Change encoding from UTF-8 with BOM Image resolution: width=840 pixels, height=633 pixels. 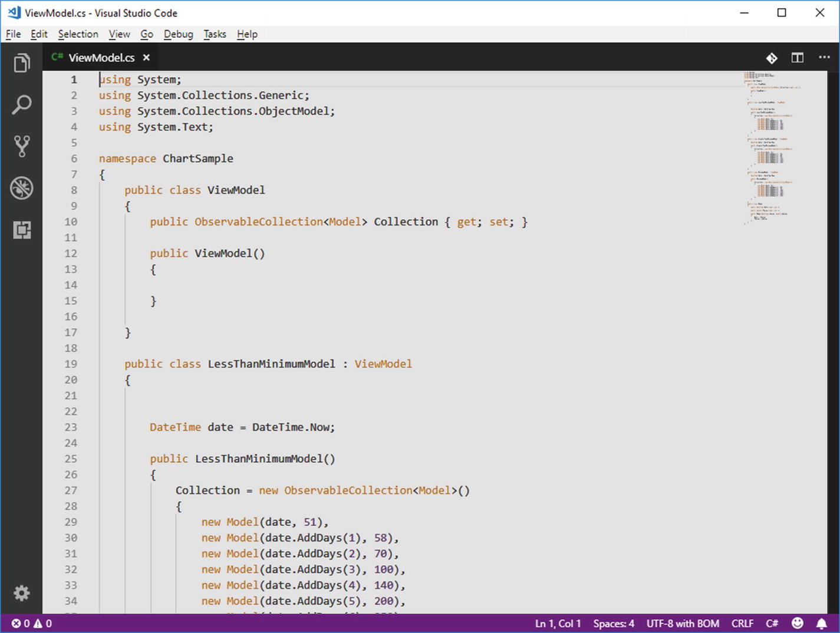click(683, 623)
